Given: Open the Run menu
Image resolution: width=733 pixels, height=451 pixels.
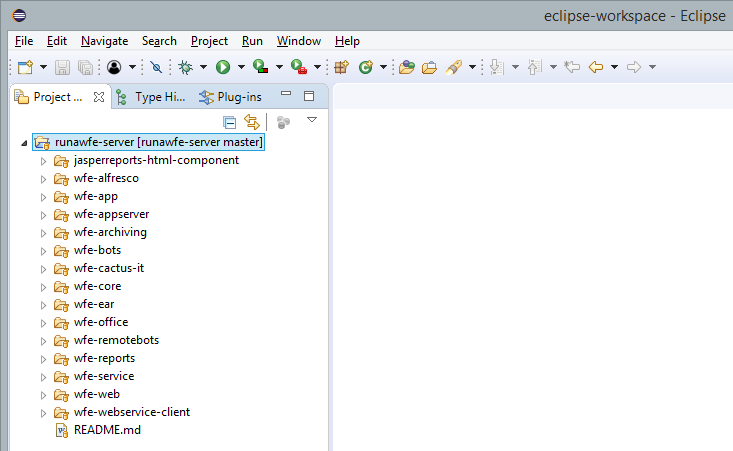Looking at the screenshot, I should (x=252, y=41).
